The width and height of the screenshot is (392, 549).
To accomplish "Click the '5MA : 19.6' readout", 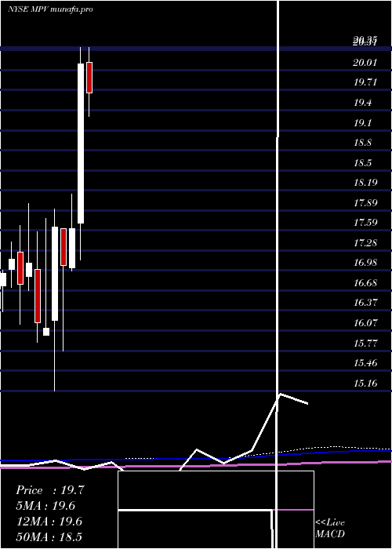I will point(45,506).
